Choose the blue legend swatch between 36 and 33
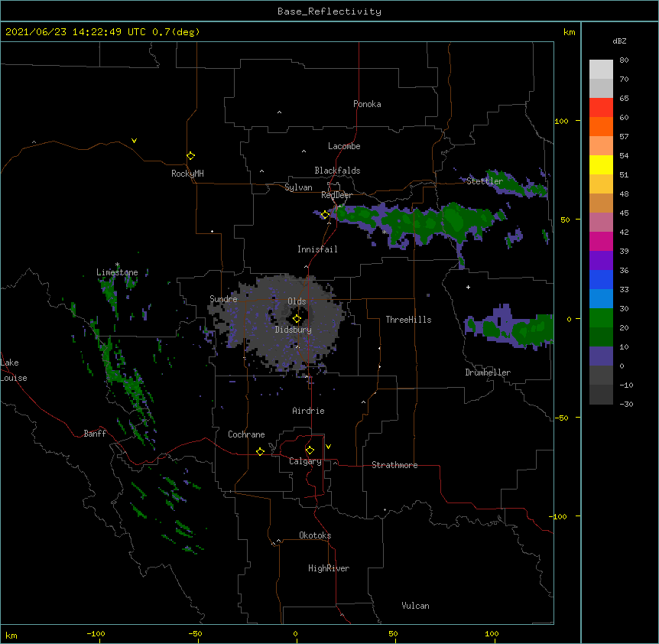 point(601,279)
